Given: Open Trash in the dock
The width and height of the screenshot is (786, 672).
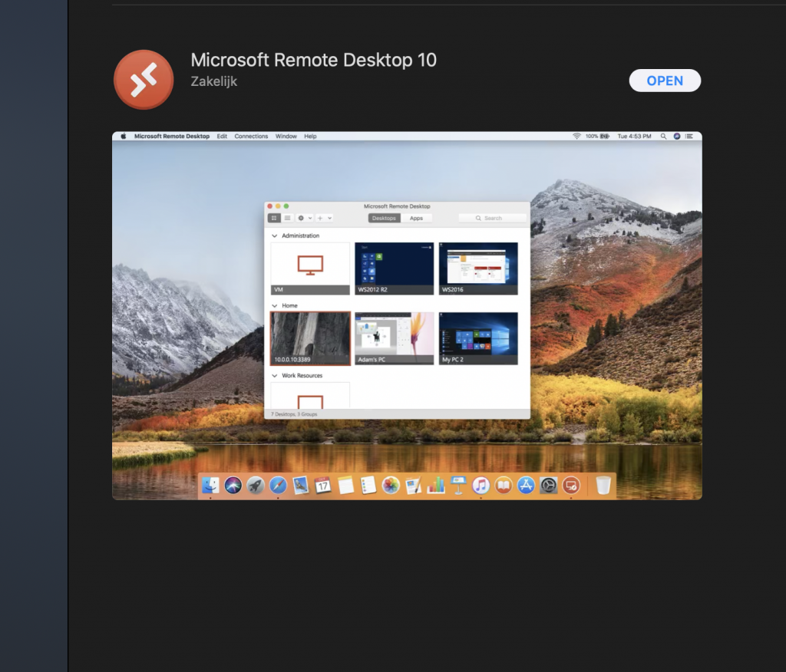Looking at the screenshot, I should click(603, 485).
